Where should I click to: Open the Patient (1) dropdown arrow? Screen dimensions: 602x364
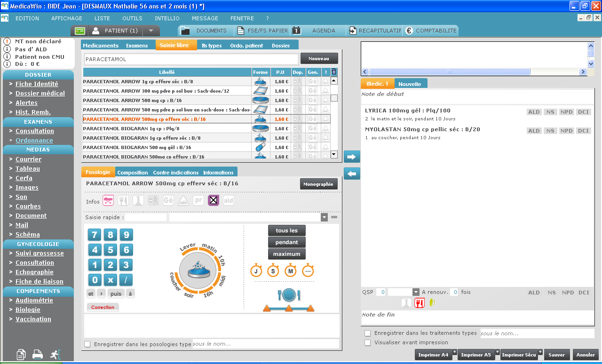coord(150,31)
